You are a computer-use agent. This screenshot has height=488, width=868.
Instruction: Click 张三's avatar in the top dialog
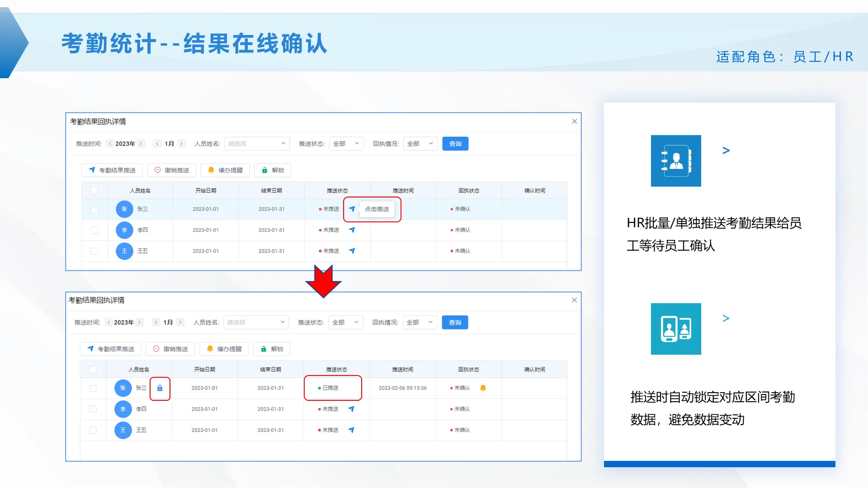click(124, 209)
